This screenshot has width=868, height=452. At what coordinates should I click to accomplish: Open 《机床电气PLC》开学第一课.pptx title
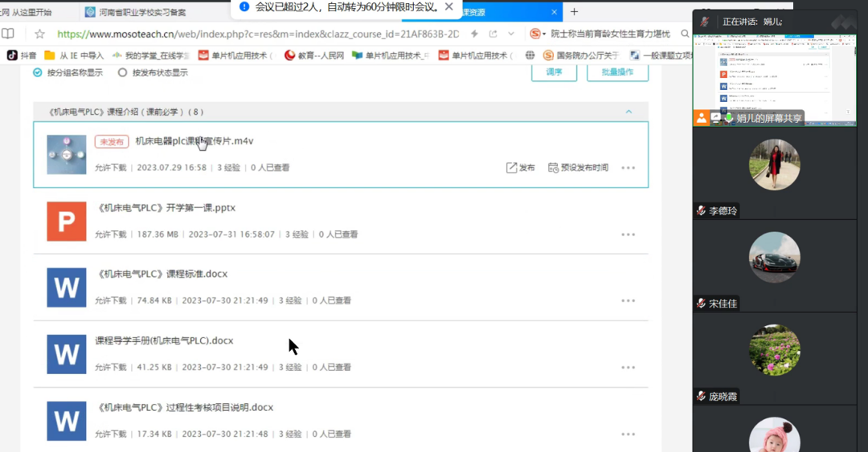[x=166, y=208]
